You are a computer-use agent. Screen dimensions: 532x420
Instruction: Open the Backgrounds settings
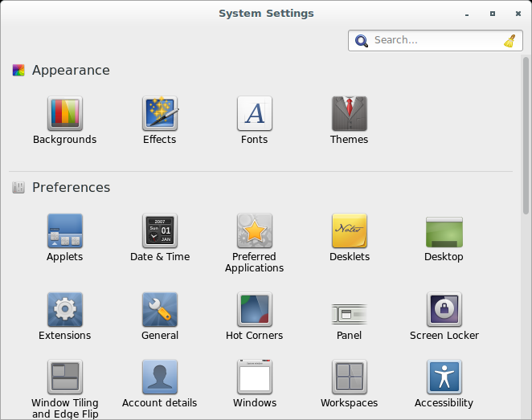pos(64,115)
